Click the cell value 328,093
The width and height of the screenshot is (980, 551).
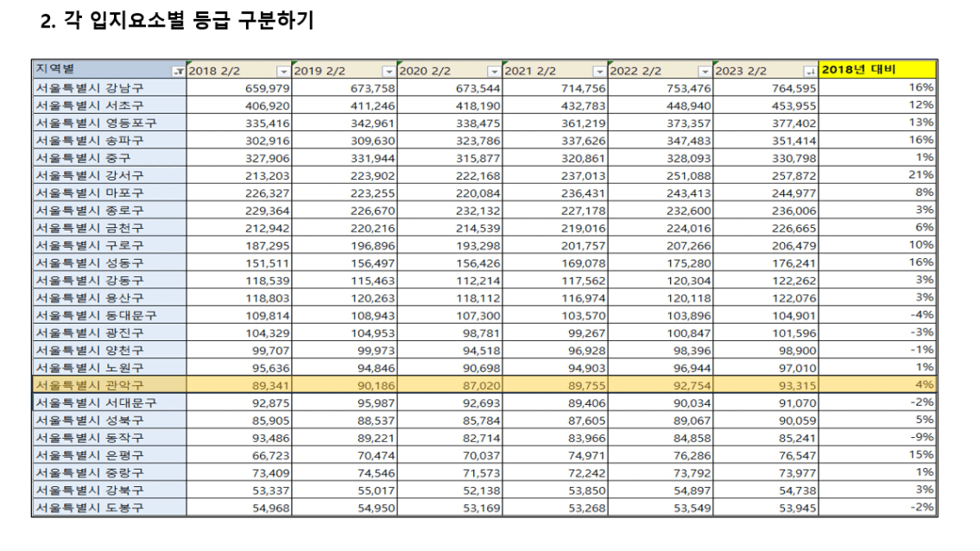689,158
